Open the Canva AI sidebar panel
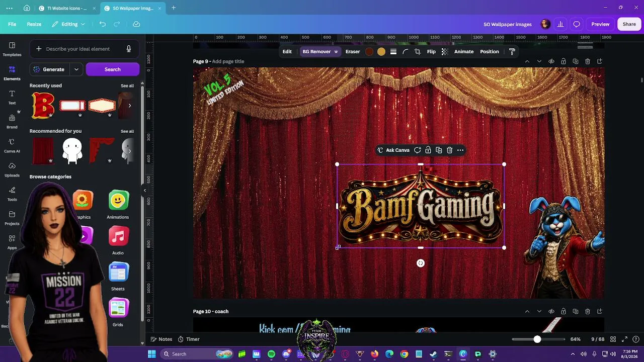The image size is (644, 362). [12, 145]
